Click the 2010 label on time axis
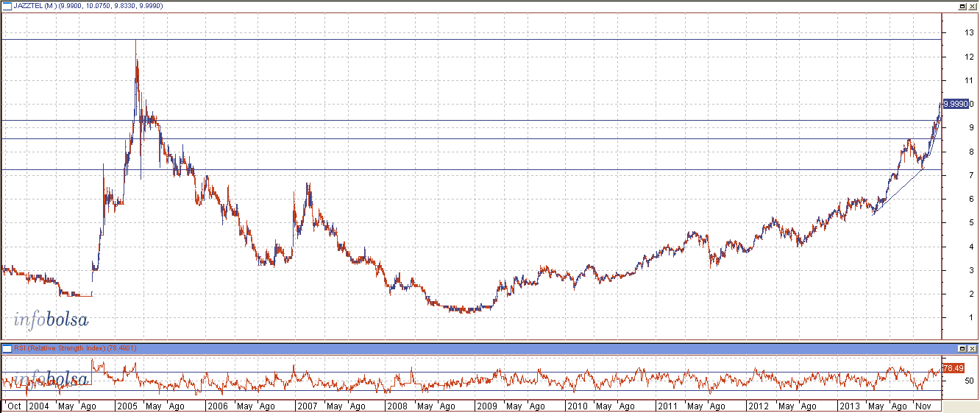 point(577,406)
